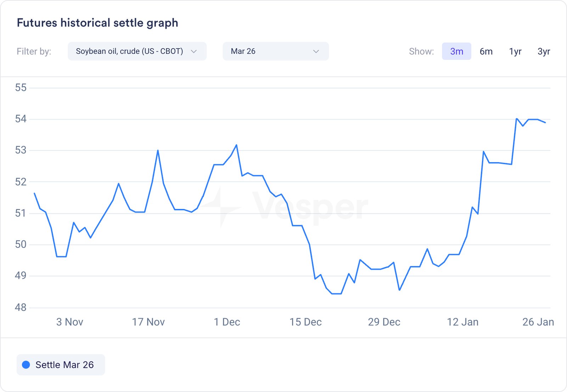Click the chart line peak near 1 Dec
The width and height of the screenshot is (567, 392).
[x=236, y=145]
